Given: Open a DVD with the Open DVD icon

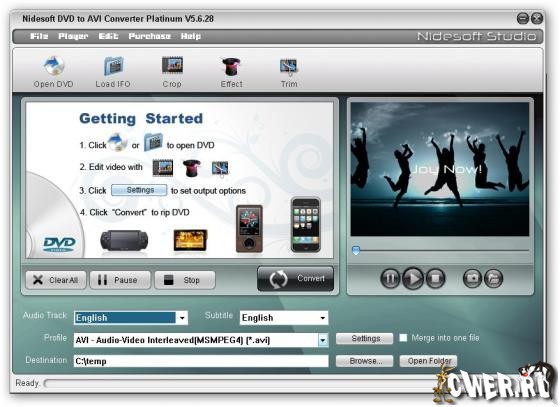Looking at the screenshot, I should (54, 72).
